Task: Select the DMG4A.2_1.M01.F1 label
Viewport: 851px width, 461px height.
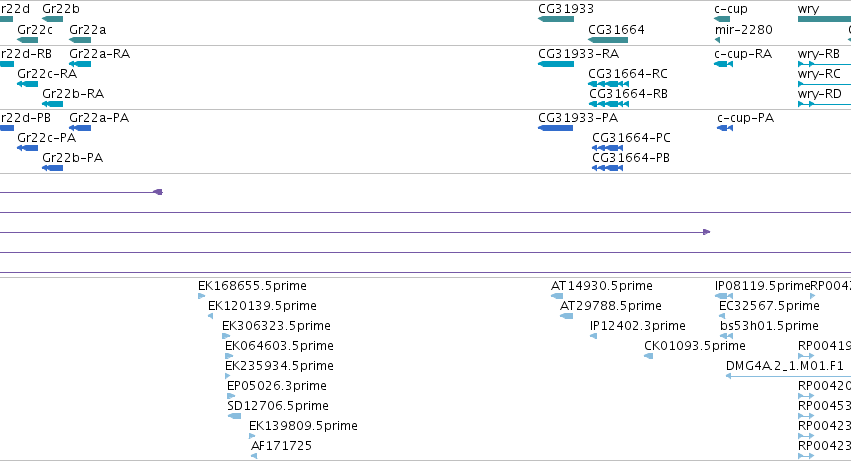Action: click(x=785, y=366)
